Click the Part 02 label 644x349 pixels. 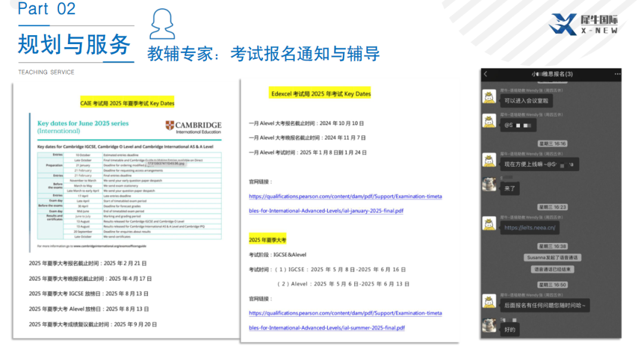pos(47,8)
